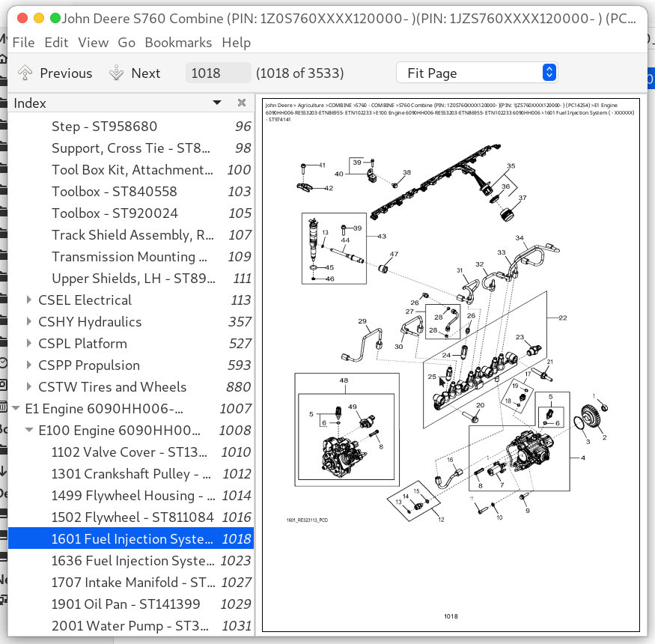Open the View menu
The height and width of the screenshot is (644, 655).
tap(93, 42)
